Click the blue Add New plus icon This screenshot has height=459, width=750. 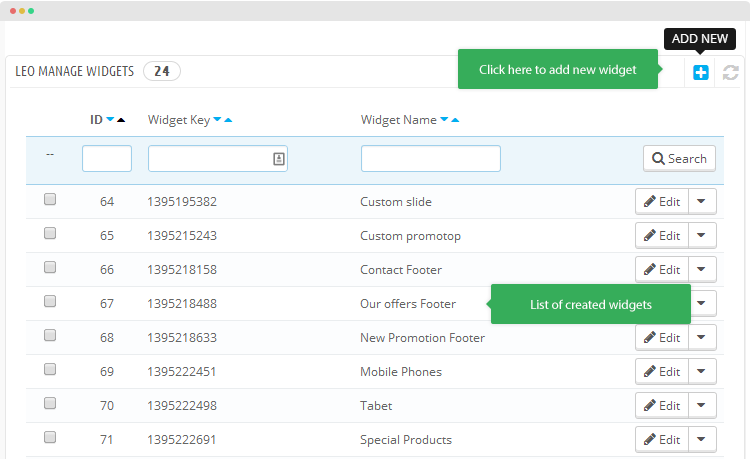point(700,73)
